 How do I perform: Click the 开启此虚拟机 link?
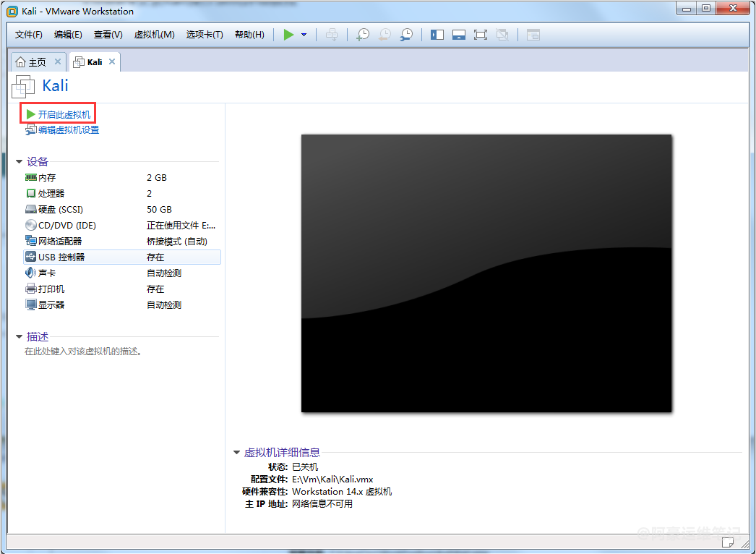click(x=64, y=114)
